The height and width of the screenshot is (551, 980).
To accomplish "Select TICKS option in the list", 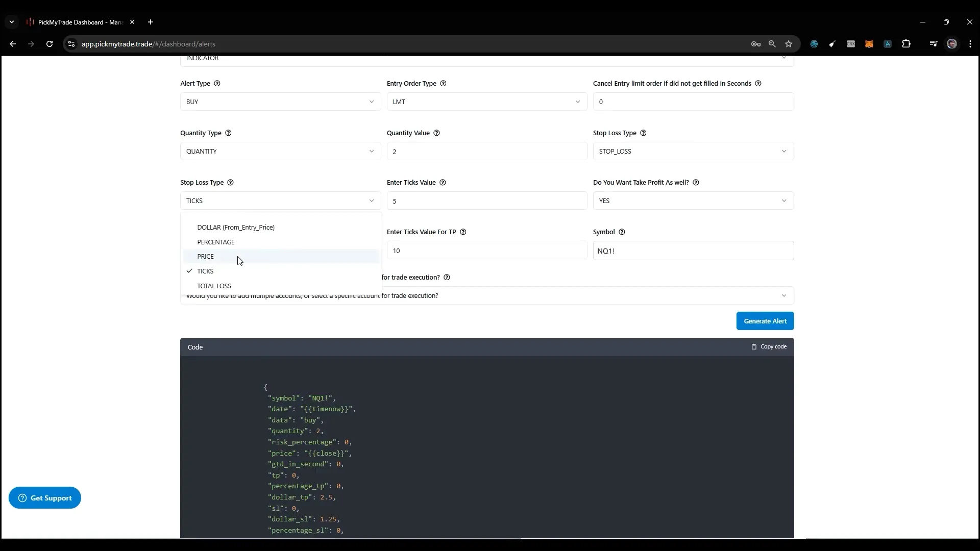I will 281,271.
